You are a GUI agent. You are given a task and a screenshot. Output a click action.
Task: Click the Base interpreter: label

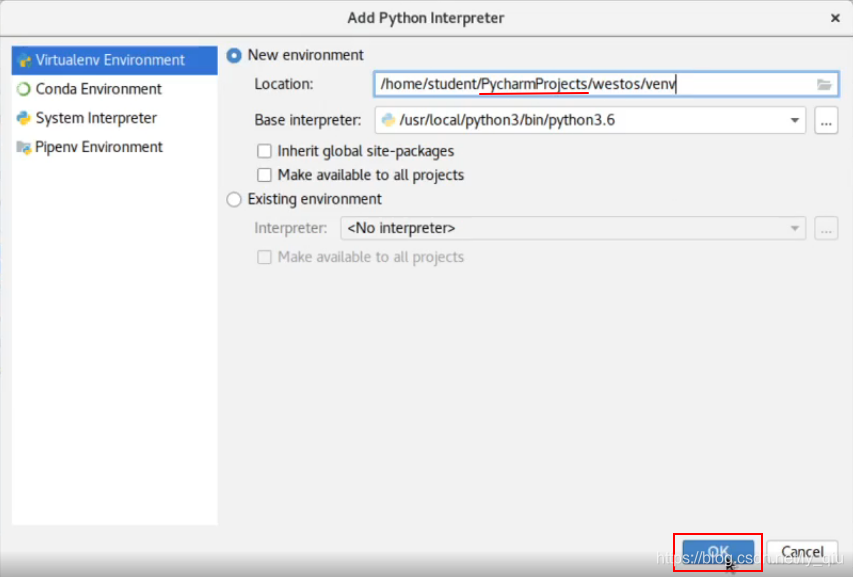pos(307,120)
